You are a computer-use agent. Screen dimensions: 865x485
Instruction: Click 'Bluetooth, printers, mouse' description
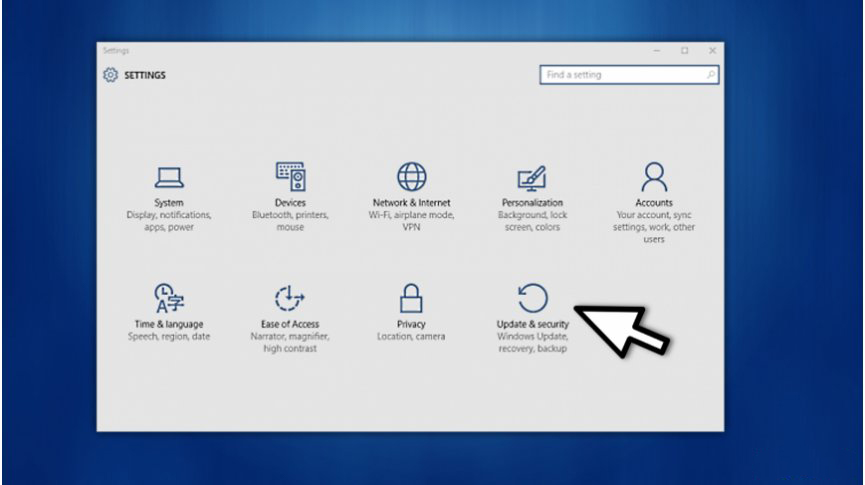pyautogui.click(x=290, y=221)
